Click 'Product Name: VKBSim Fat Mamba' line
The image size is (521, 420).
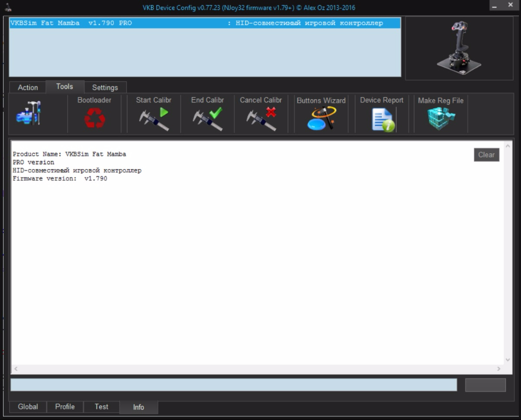(69, 154)
